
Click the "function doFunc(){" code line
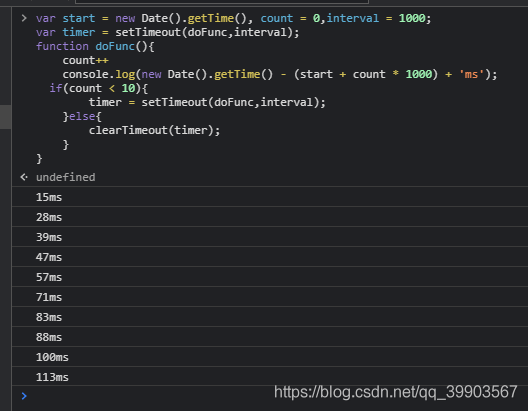click(x=95, y=46)
